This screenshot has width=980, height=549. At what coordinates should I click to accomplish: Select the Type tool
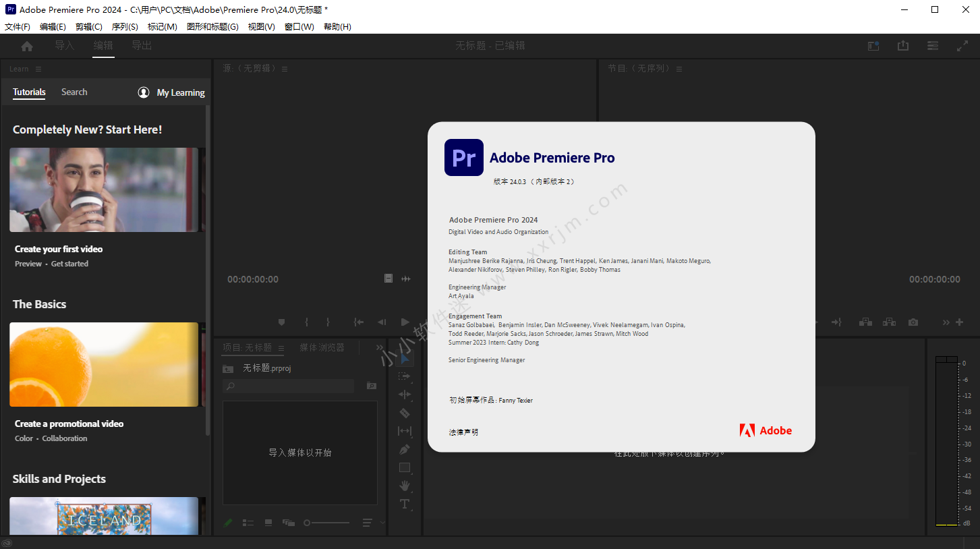tap(405, 504)
